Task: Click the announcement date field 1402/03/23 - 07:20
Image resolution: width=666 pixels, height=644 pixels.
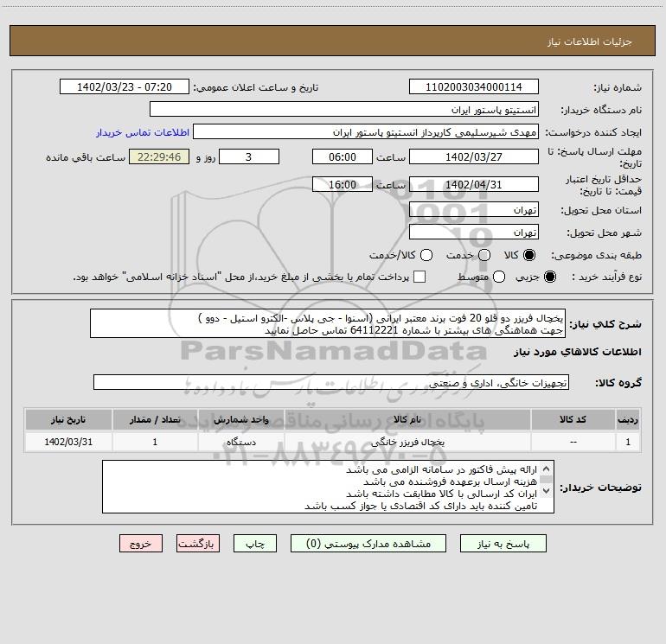Action: coord(125,86)
